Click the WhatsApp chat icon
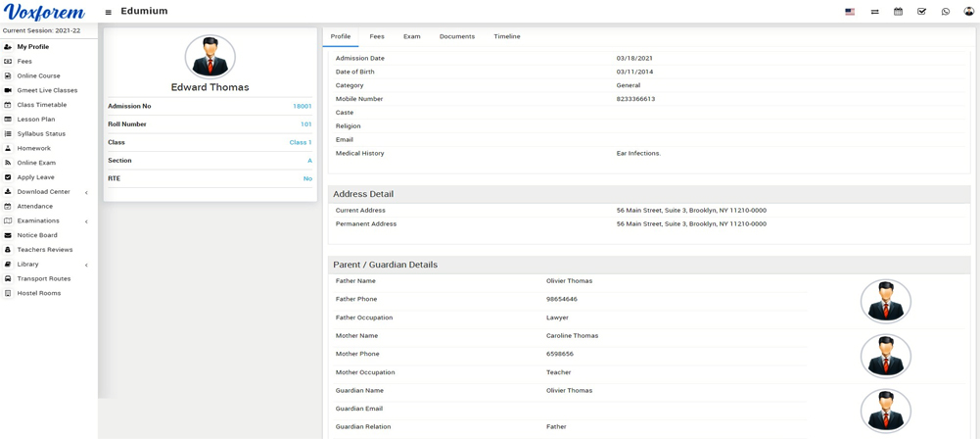Viewport: 980px width, 439px height. pyautogui.click(x=945, y=12)
